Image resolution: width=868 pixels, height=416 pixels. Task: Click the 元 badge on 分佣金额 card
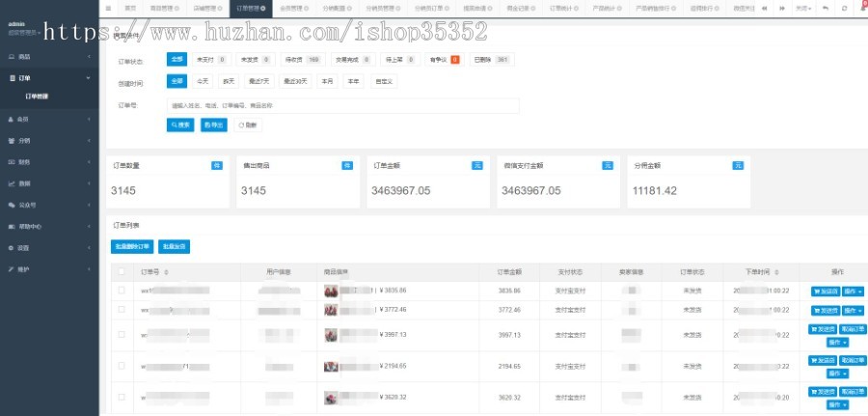click(x=738, y=166)
